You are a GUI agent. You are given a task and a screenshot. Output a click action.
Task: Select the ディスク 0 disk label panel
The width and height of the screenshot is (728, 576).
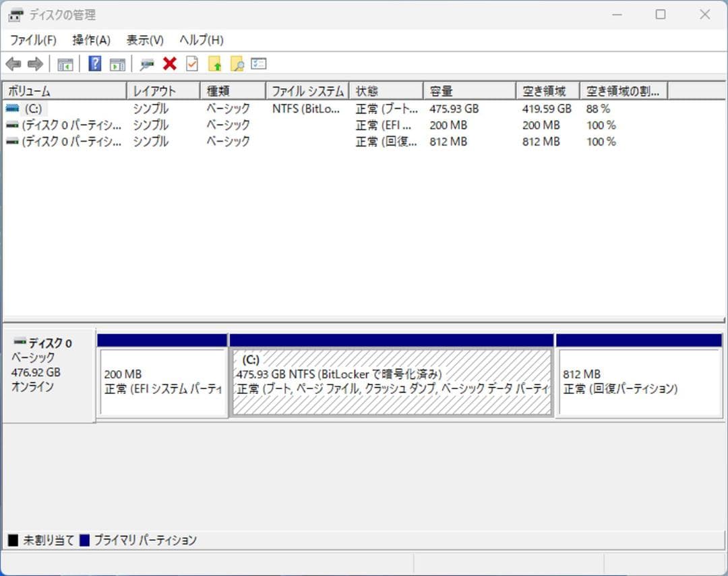[x=49, y=376]
